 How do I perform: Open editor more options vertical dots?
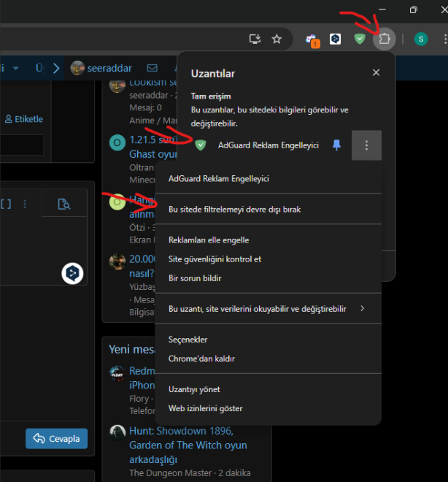tap(25, 204)
